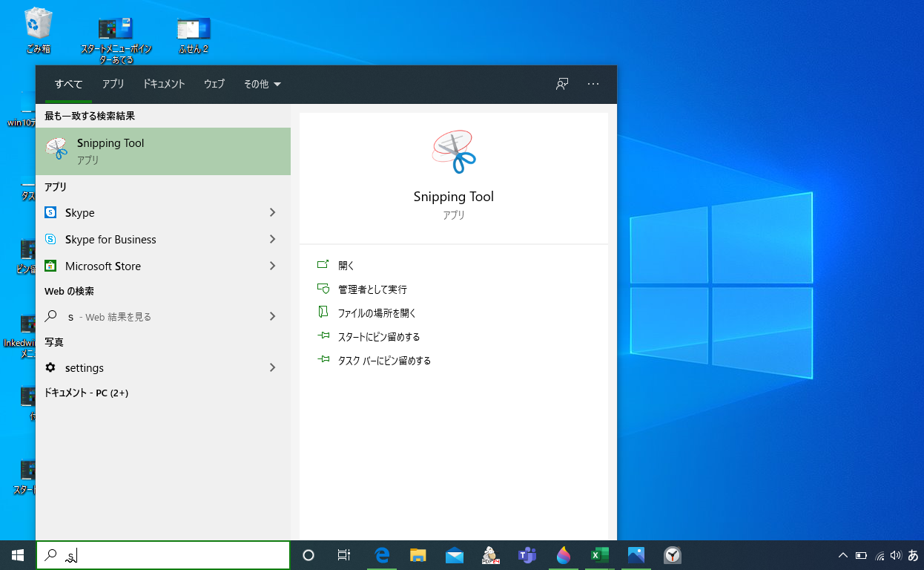Viewport: 924px width, 570px height.
Task: Click the web search magnifier icon for 's'
Action: tap(50, 316)
